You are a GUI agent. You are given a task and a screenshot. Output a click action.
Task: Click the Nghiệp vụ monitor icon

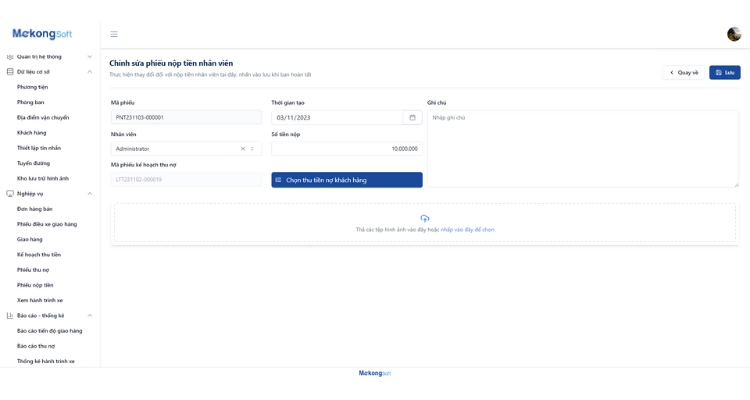(x=10, y=194)
